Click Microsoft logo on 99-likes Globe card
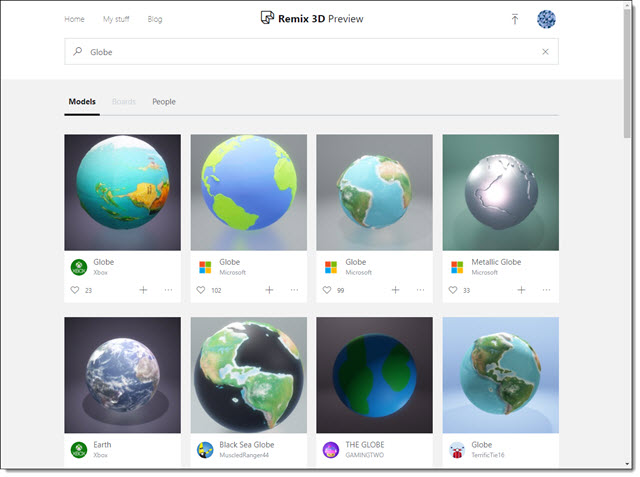This screenshot has height=477, width=640. point(331,267)
